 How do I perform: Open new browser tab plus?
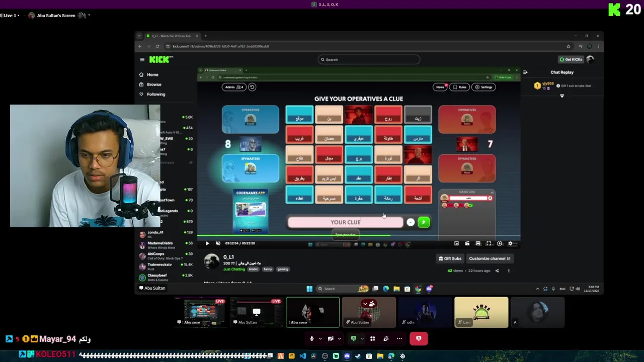pos(205,36)
